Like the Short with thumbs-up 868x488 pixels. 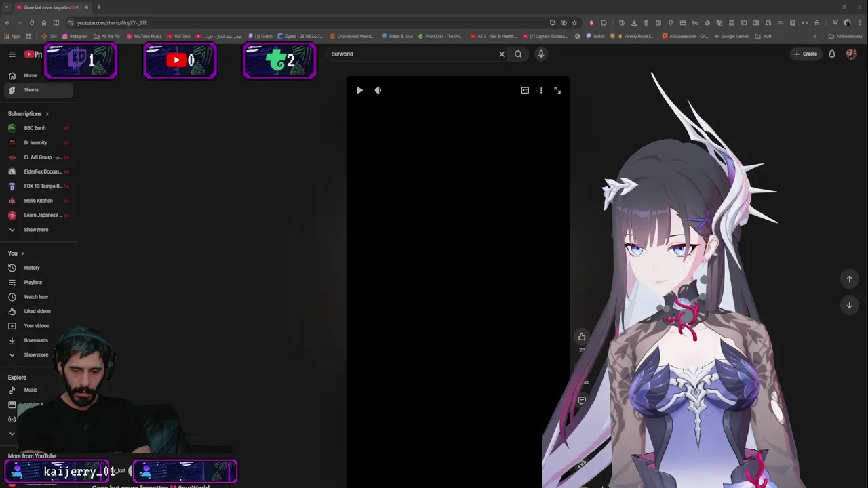pyautogui.click(x=581, y=336)
